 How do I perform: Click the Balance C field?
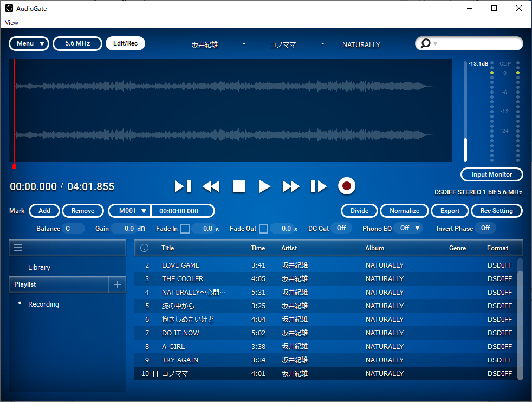coord(73,228)
